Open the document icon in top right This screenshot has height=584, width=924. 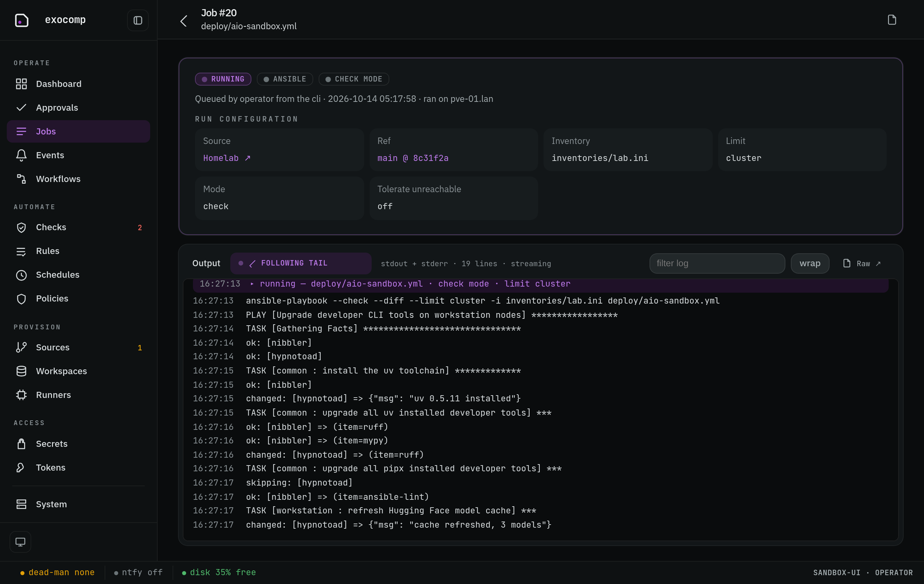(892, 20)
